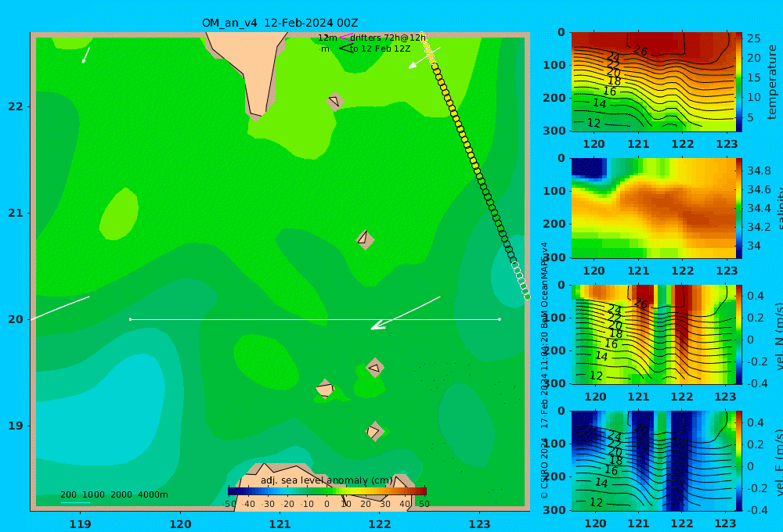The image size is (783, 532).
Task: Click the island marker near 18.9N 122E
Action: pyautogui.click(x=375, y=431)
